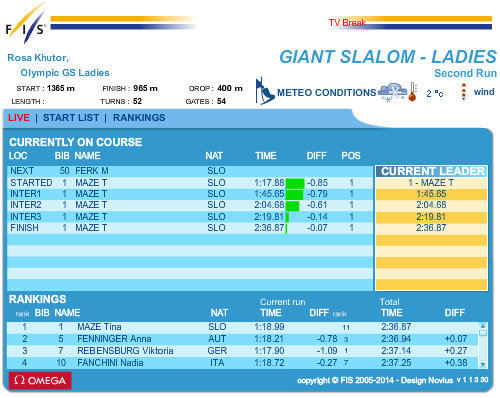Click total diff +0.27
The width and height of the screenshot is (500, 398).
point(456,351)
